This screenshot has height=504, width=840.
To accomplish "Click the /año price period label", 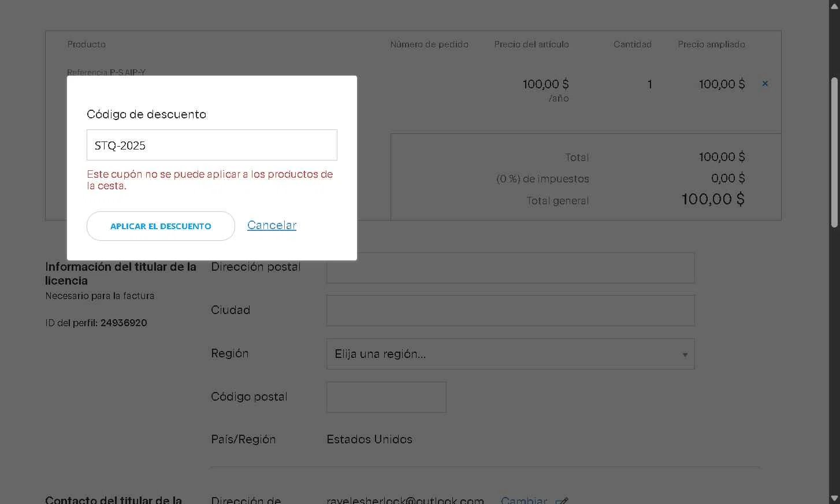I will click(559, 99).
